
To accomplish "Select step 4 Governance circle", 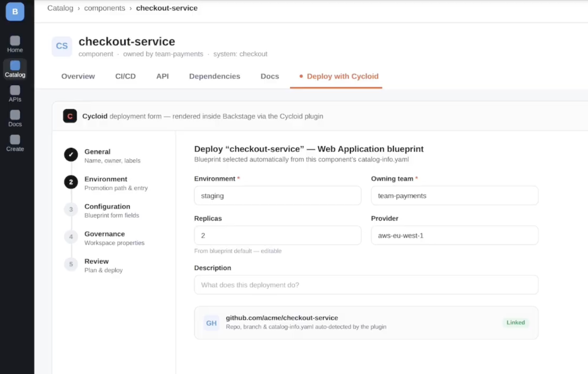I will pyautogui.click(x=71, y=237).
